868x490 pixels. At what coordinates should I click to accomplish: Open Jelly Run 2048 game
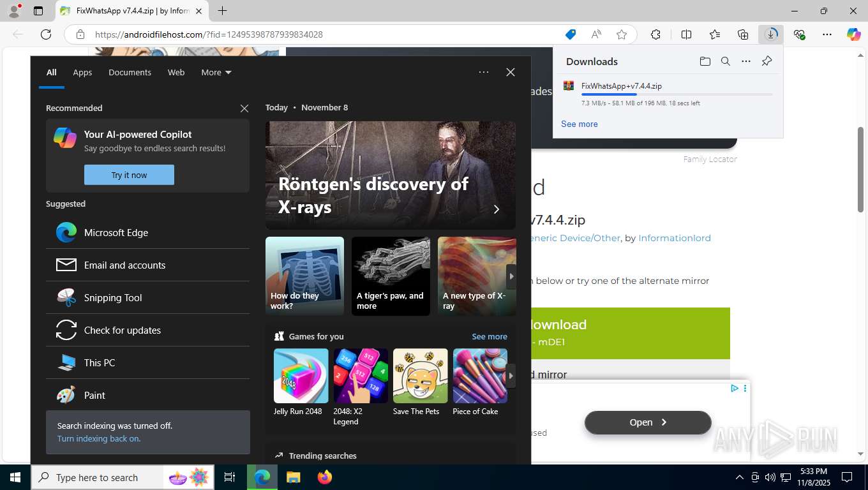[301, 382]
